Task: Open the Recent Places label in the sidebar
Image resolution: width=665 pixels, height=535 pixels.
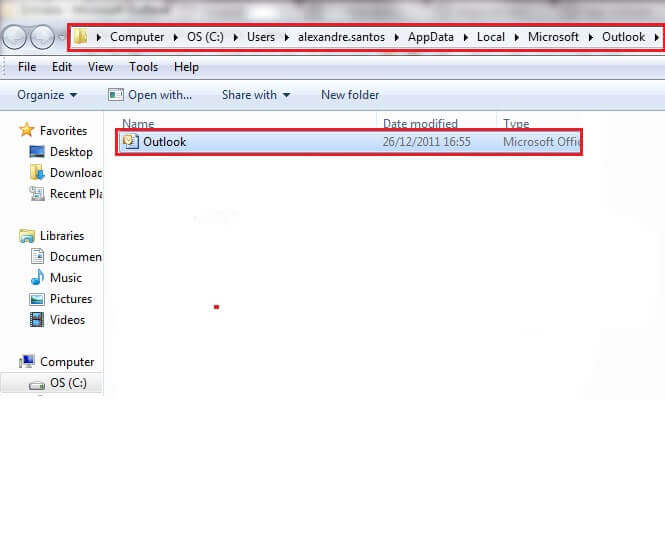Action: 76,194
